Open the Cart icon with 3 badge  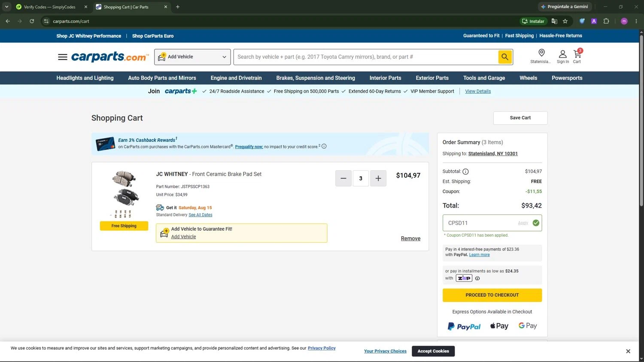point(577,54)
